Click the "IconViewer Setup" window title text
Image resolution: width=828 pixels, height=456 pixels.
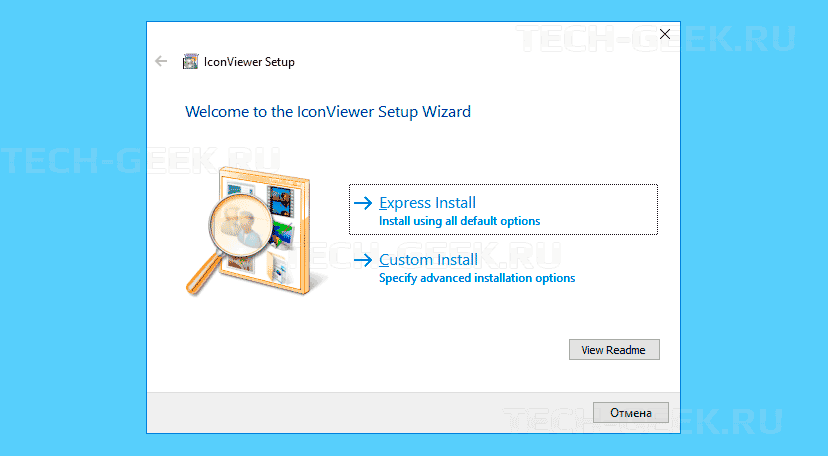(x=249, y=62)
